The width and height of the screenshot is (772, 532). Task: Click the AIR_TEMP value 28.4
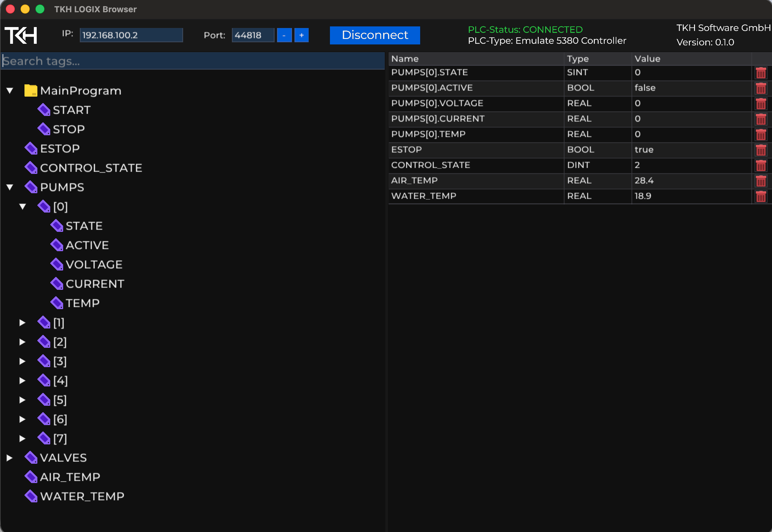pos(691,181)
